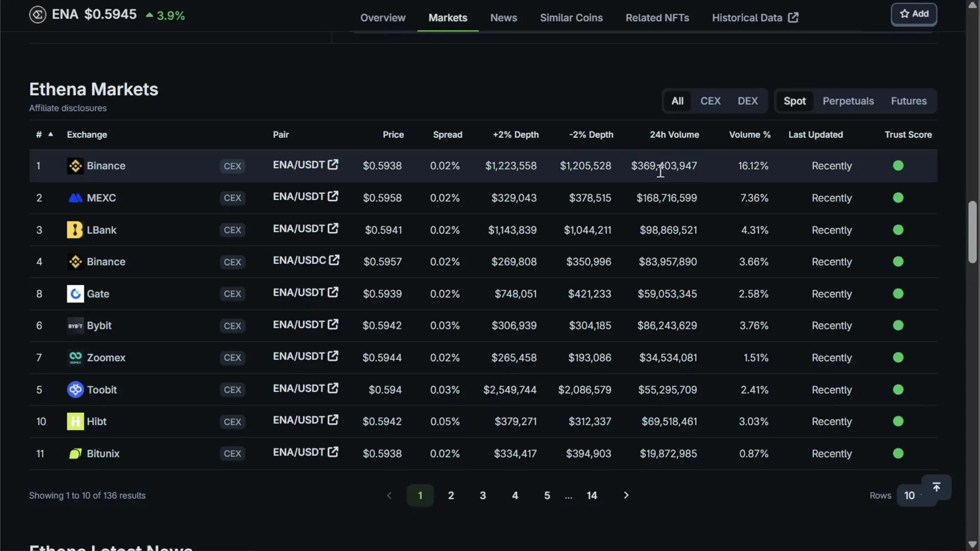The width and height of the screenshot is (980, 551).
Task: Open the Similar Coins tab
Action: [571, 17]
